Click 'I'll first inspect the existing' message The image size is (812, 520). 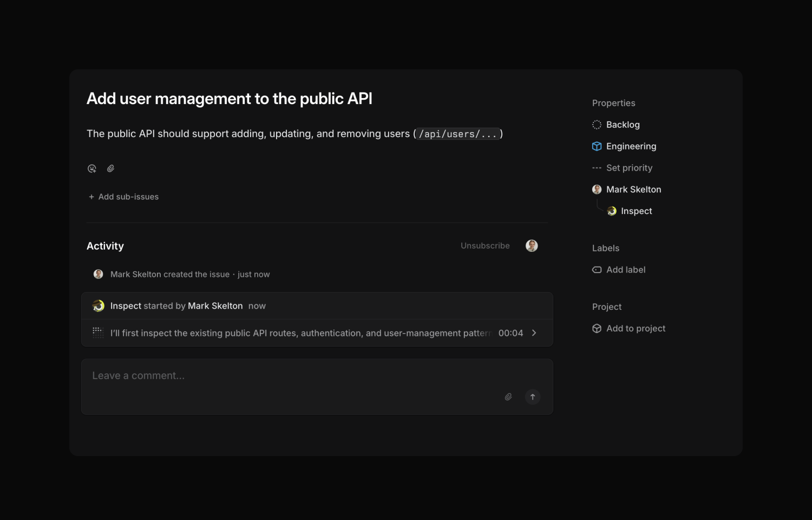point(301,333)
